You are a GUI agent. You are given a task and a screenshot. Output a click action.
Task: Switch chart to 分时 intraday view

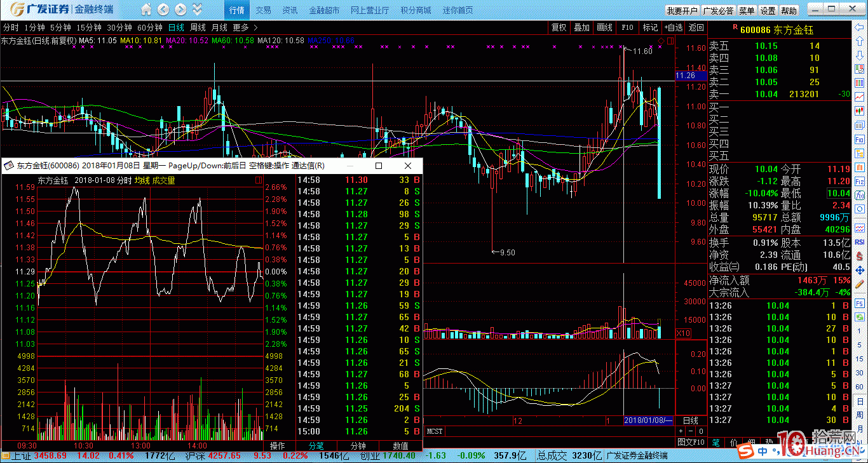[x=11, y=27]
